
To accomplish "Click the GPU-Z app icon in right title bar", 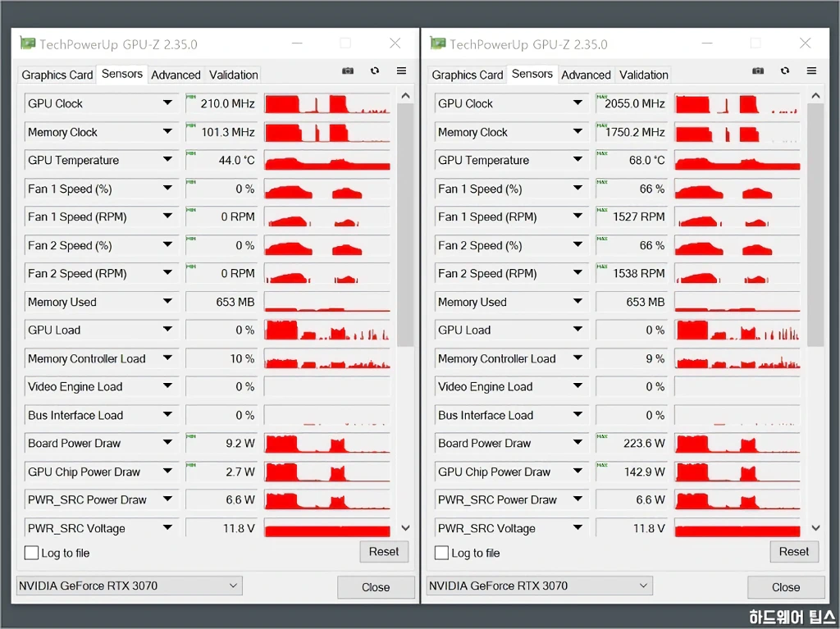I will click(438, 43).
